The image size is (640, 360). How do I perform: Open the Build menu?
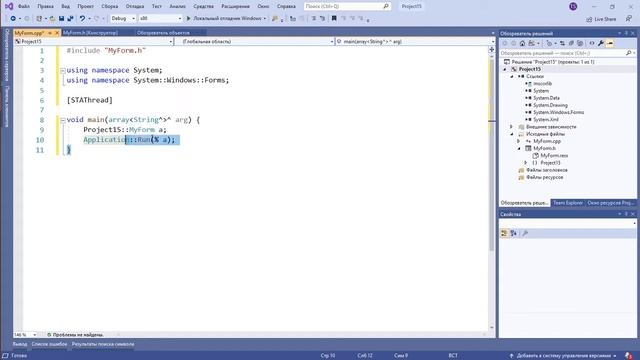click(109, 7)
